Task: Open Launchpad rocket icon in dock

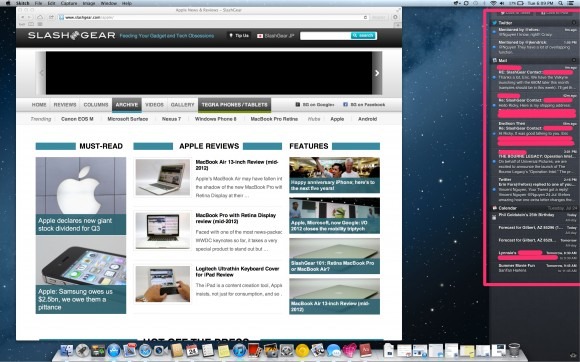Action: [x=82, y=350]
